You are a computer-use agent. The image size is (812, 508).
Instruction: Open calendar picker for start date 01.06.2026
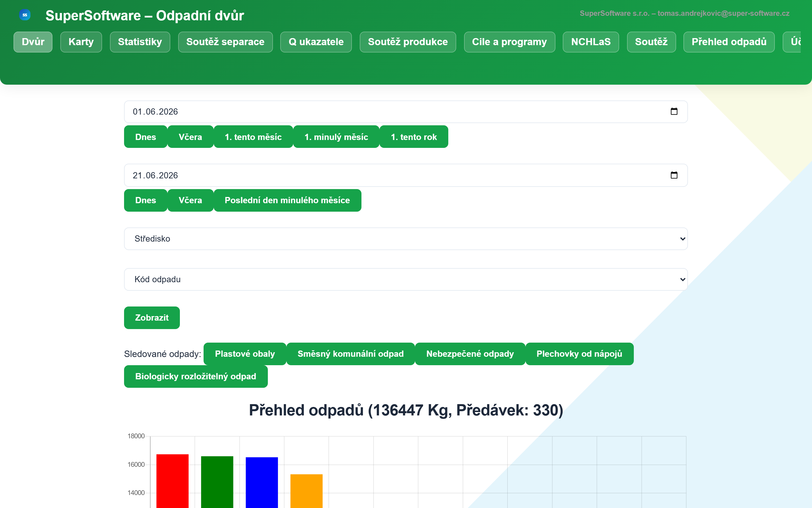click(674, 111)
